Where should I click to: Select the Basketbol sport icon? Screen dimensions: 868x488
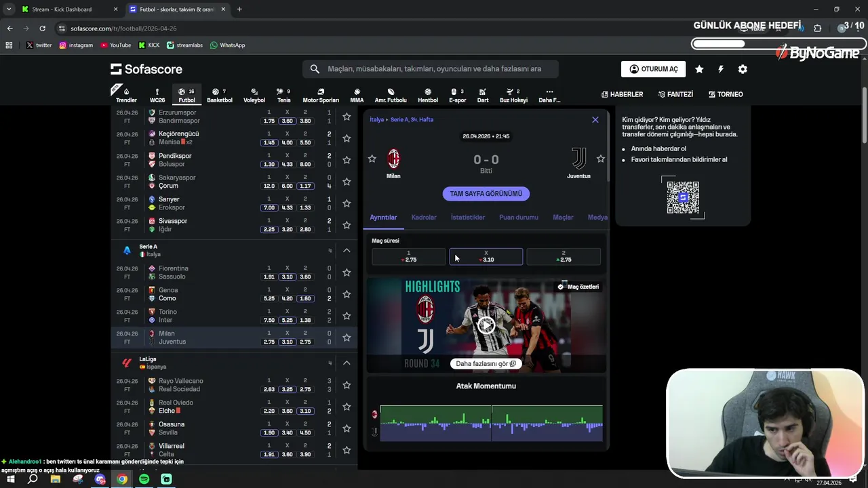(x=220, y=95)
